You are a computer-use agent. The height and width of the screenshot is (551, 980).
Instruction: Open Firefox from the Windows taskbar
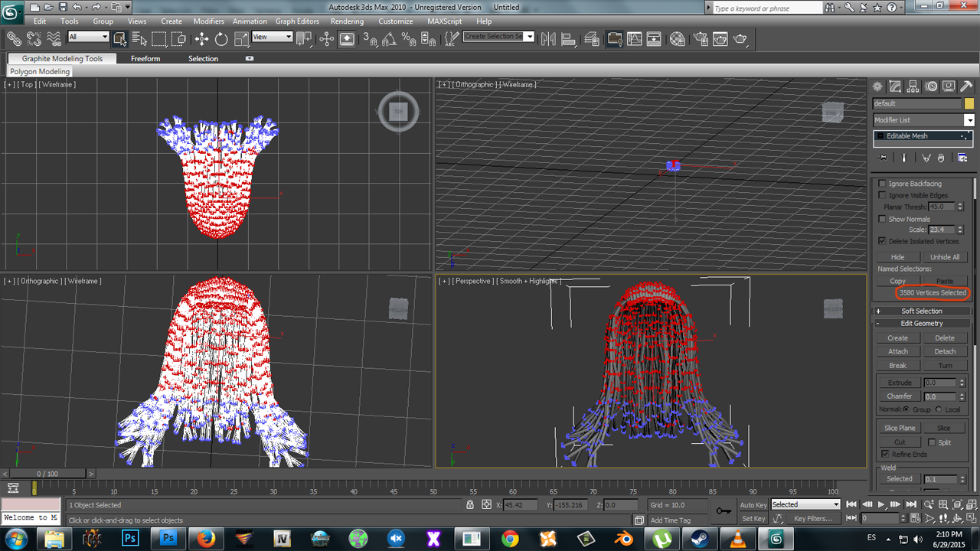tap(205, 539)
